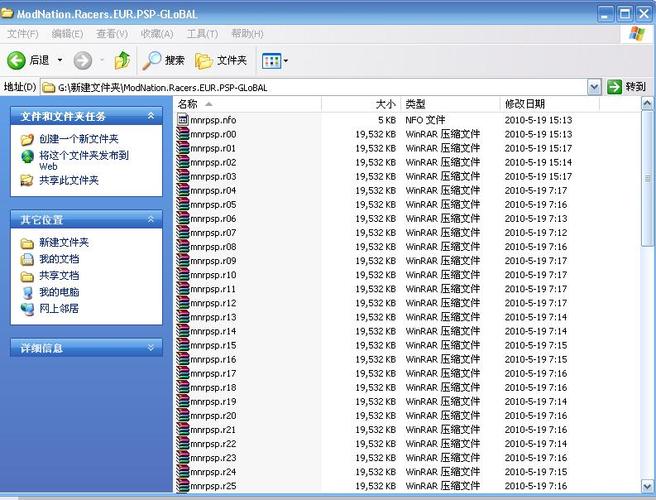Open the Views icon dropdown
656x500 pixels.
(275, 61)
